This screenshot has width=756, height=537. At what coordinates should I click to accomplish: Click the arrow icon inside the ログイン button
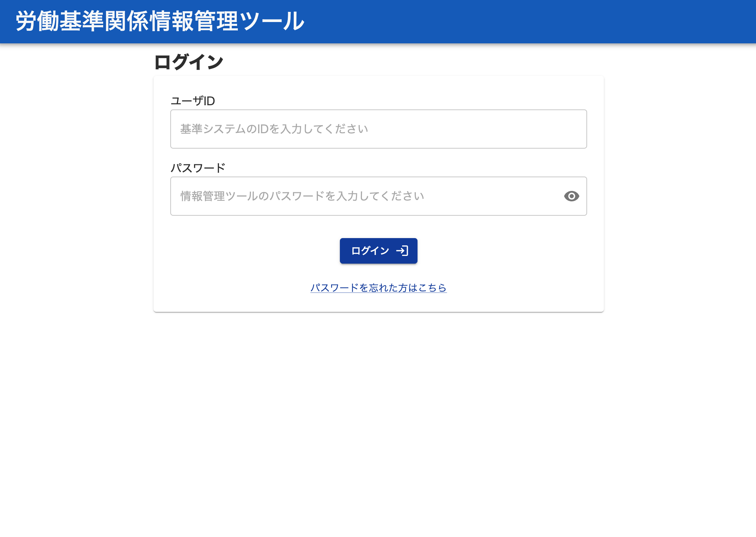tap(402, 251)
